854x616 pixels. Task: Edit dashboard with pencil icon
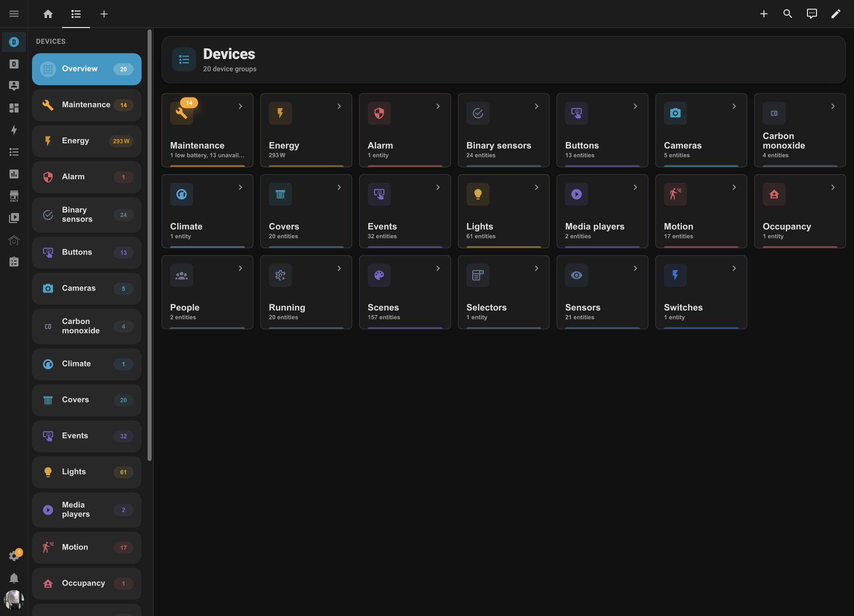pyautogui.click(x=836, y=14)
